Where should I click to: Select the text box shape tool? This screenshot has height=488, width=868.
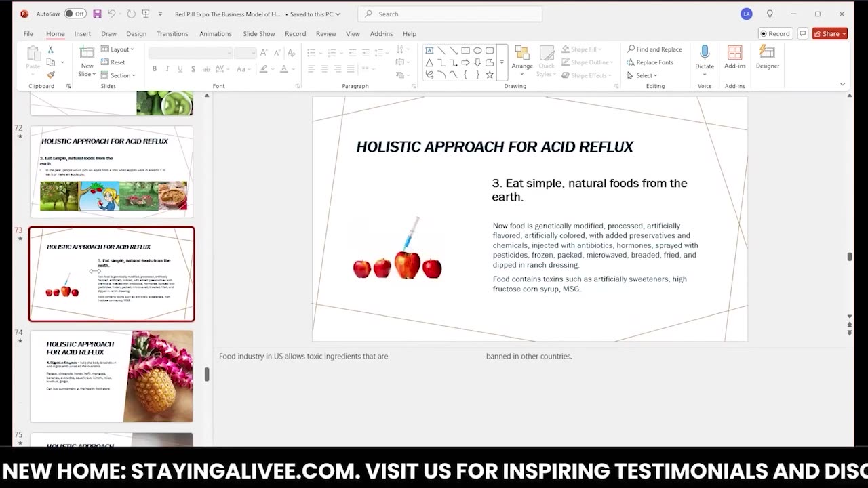(429, 50)
